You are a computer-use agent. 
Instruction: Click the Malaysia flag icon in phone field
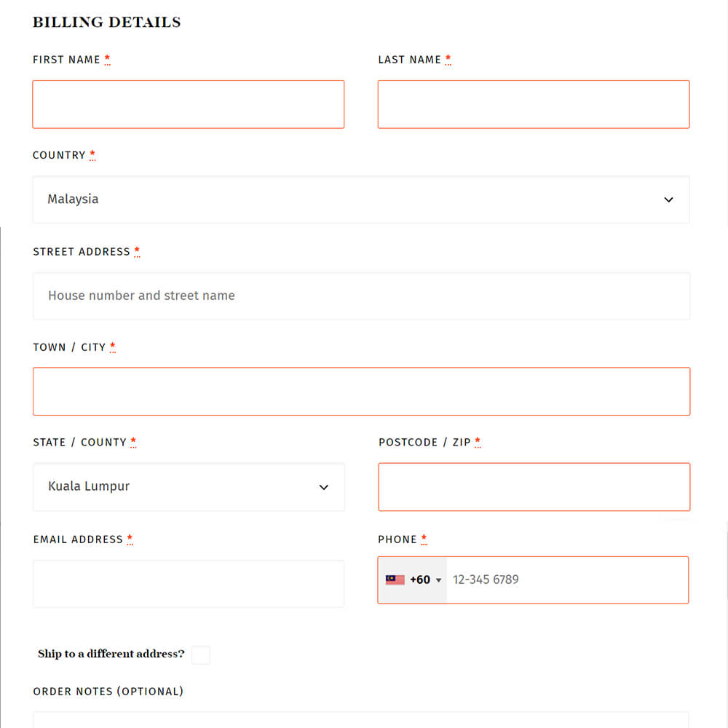[x=395, y=579]
